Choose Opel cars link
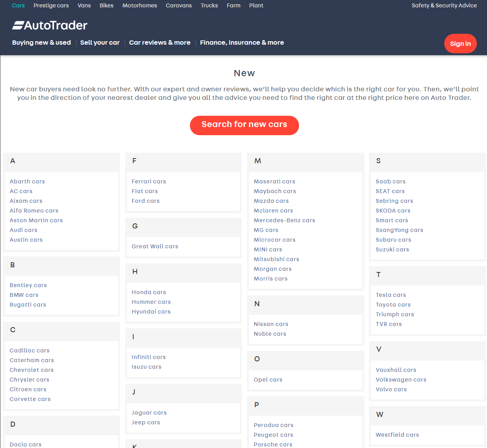The height and width of the screenshot is (448, 487). 268,380
